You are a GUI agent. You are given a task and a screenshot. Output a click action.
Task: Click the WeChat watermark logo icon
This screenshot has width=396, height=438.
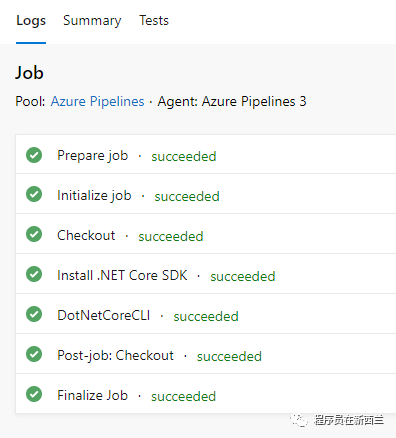(299, 420)
